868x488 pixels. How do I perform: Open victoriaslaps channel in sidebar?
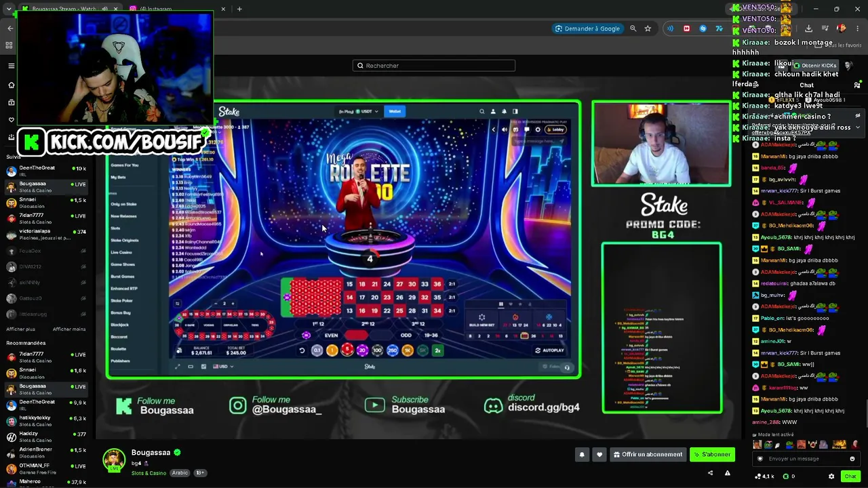(x=46, y=235)
